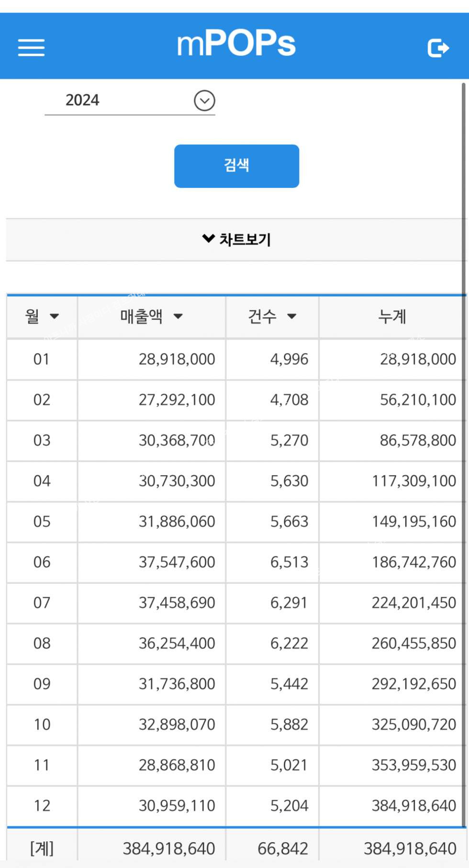469x868 pixels.
Task: Click count 5,882 in month 10
Action: point(289,724)
